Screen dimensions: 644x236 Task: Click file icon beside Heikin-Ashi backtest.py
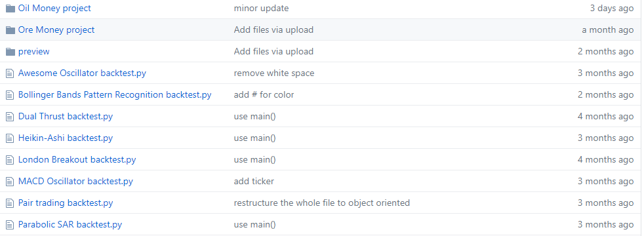click(10, 138)
